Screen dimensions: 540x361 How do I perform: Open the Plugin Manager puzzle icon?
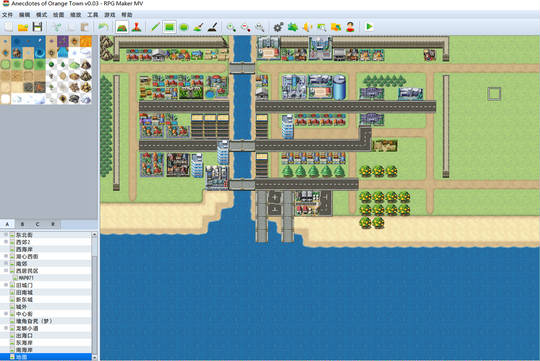[293, 27]
